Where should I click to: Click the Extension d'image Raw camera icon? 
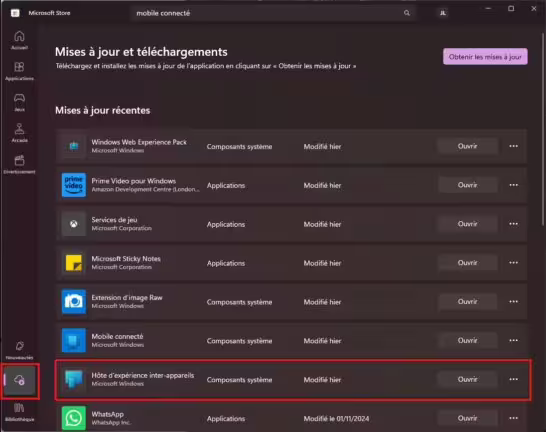click(74, 301)
